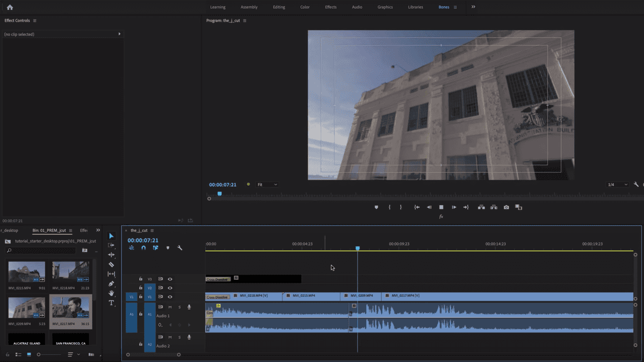Open Program monitor wrench settings
The width and height of the screenshot is (644, 362).
[x=636, y=185]
